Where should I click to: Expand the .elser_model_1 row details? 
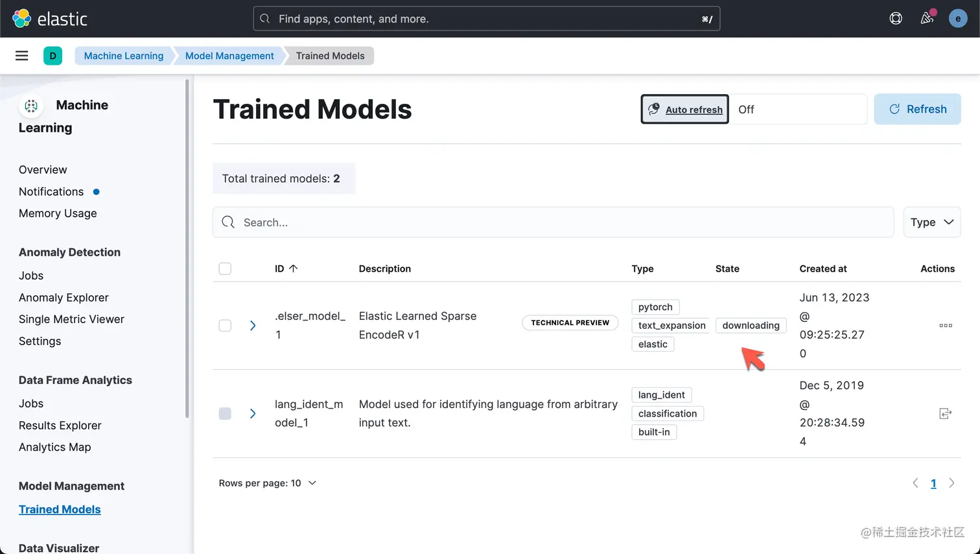point(253,326)
